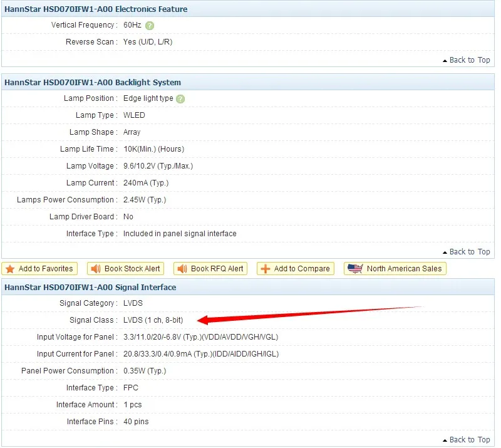The height and width of the screenshot is (448, 501).
Task: Click 'Vertical Frequency' label
Action: point(85,25)
